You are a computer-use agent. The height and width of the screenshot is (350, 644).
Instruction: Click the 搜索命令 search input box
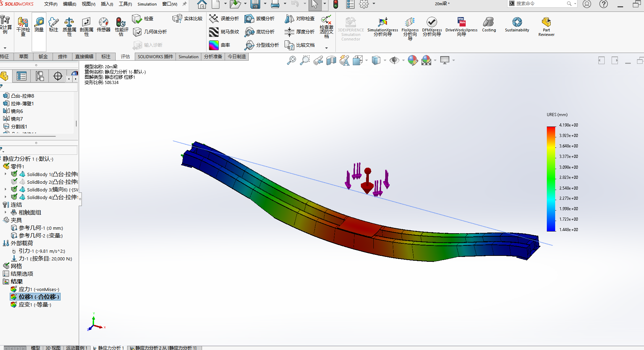point(540,4)
